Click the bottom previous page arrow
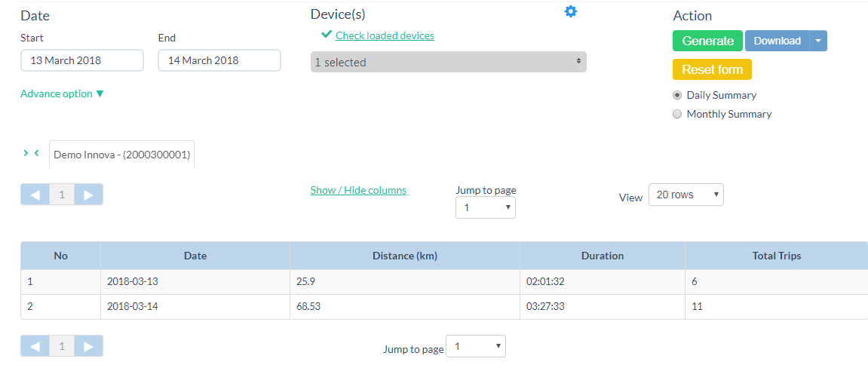Image resolution: width=868 pixels, height=374 pixels. (35, 346)
